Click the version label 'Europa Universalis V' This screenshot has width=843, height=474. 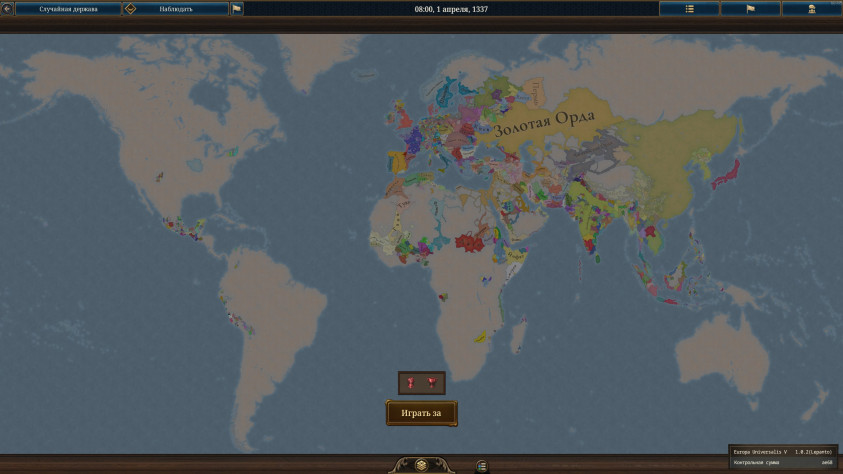pos(760,452)
